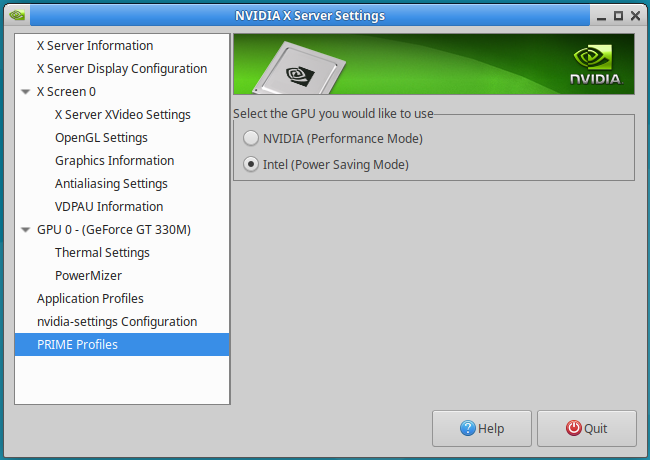Viewport: 650px width, 460px height.
Task: Click the blue question mark Help icon
Action: (x=468, y=428)
